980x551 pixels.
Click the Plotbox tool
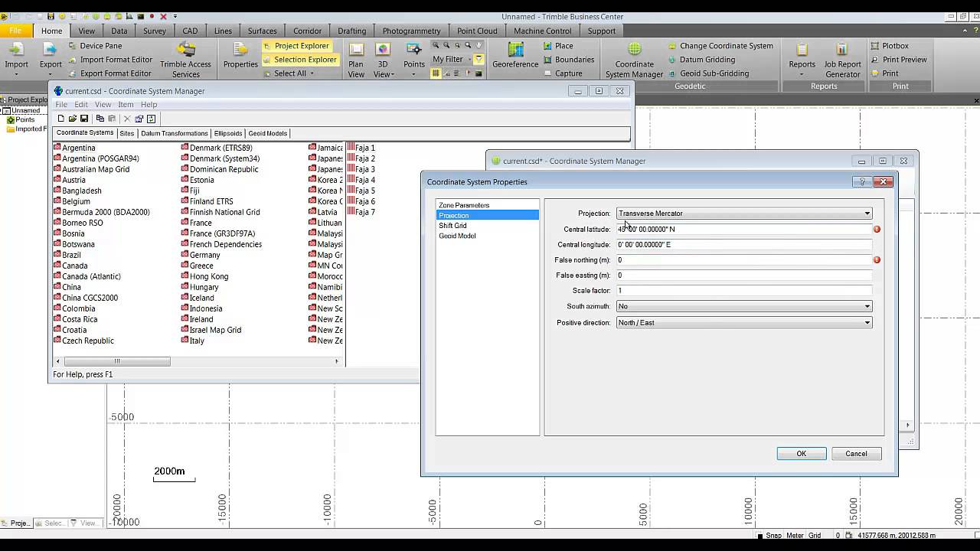(890, 46)
